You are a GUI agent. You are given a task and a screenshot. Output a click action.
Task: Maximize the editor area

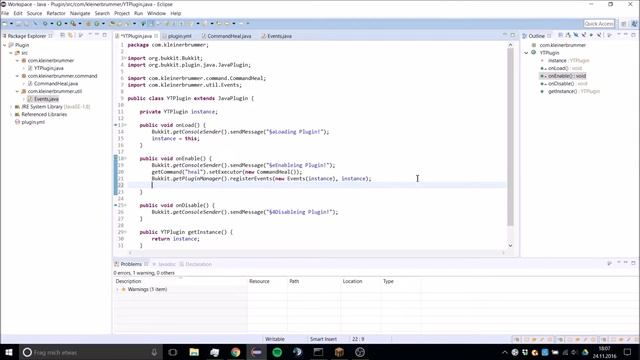tap(513, 36)
